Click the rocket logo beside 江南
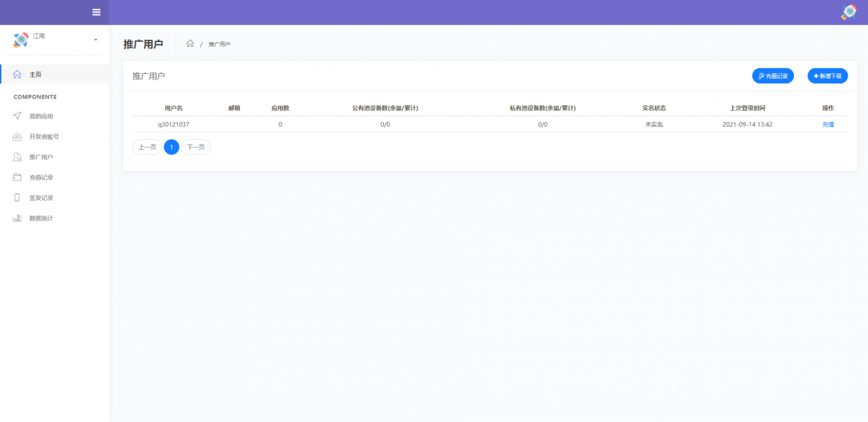 tap(20, 40)
